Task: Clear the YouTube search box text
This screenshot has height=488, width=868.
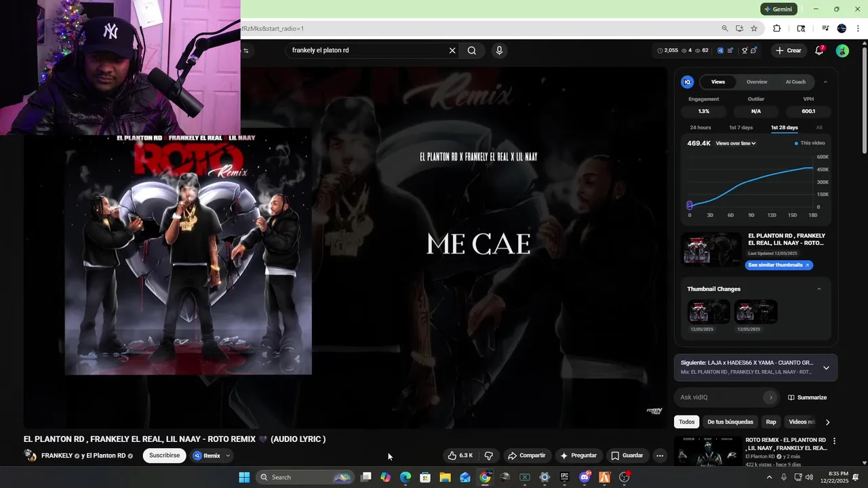Action: click(x=452, y=50)
